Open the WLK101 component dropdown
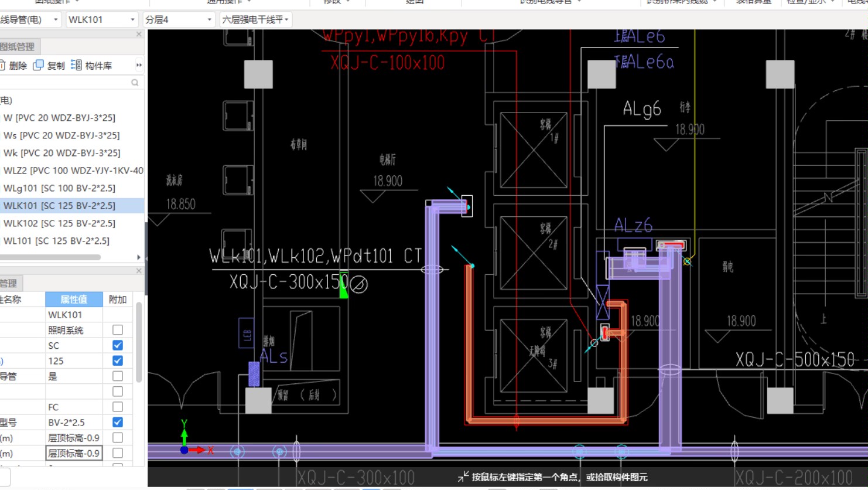This screenshot has height=490, width=868. [x=102, y=19]
